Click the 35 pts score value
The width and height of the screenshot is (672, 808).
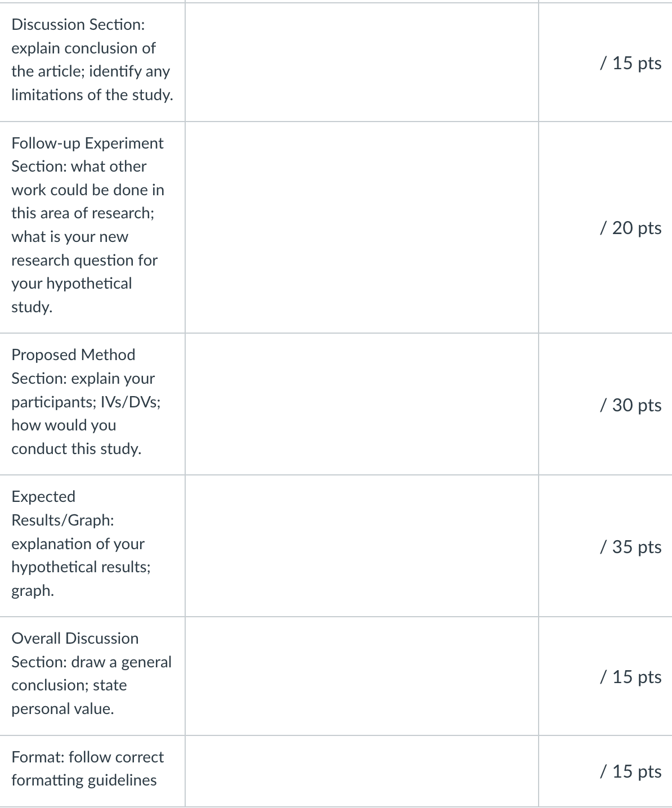point(630,547)
